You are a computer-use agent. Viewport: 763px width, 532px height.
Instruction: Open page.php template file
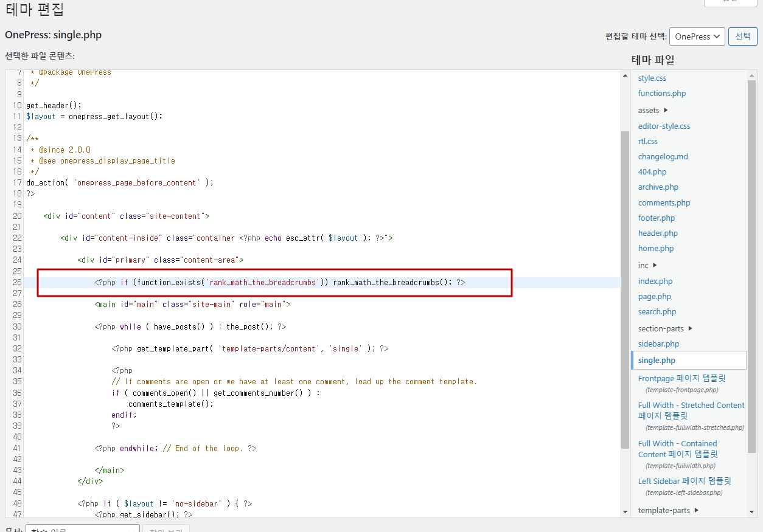pos(655,296)
